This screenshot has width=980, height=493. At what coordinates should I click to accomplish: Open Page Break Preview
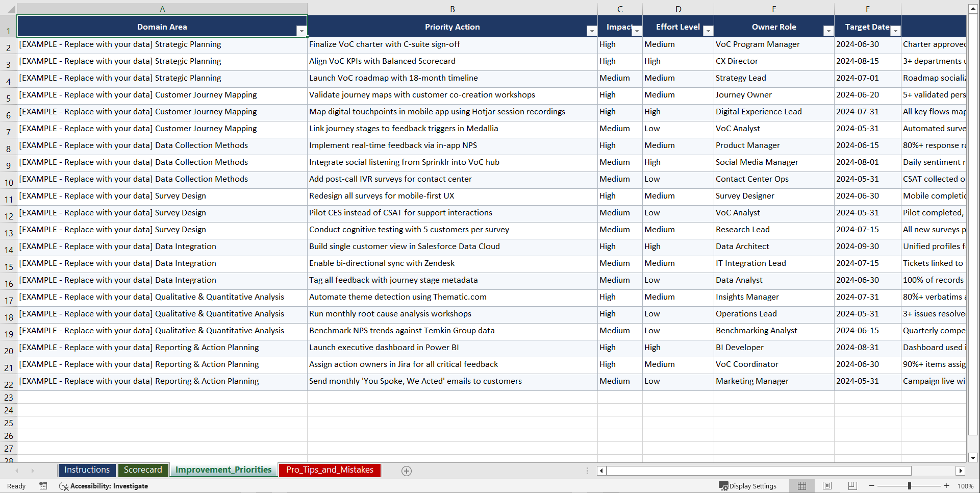(x=852, y=486)
